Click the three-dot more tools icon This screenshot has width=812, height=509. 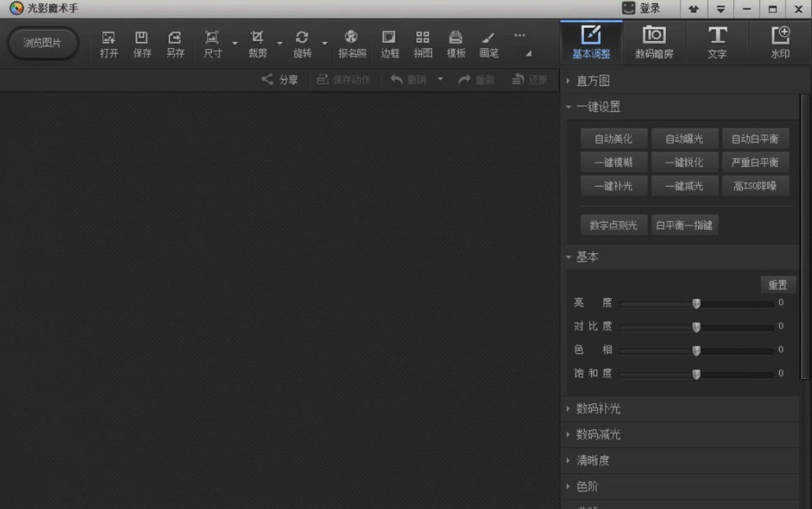[519, 35]
